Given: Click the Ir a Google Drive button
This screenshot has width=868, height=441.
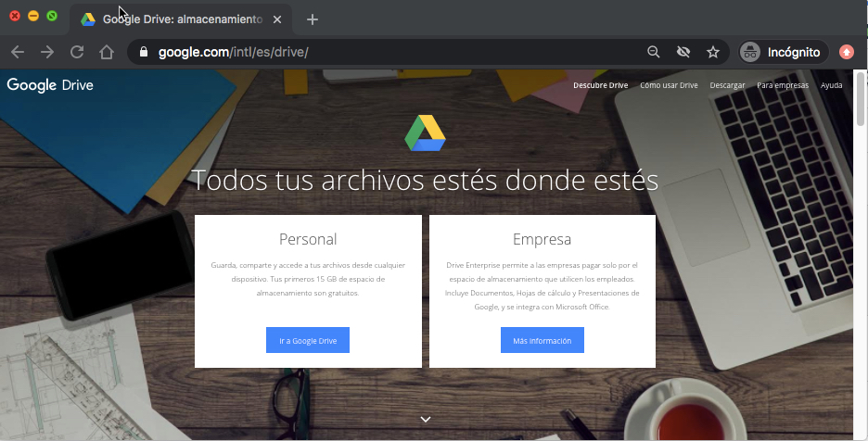Looking at the screenshot, I should [x=308, y=340].
